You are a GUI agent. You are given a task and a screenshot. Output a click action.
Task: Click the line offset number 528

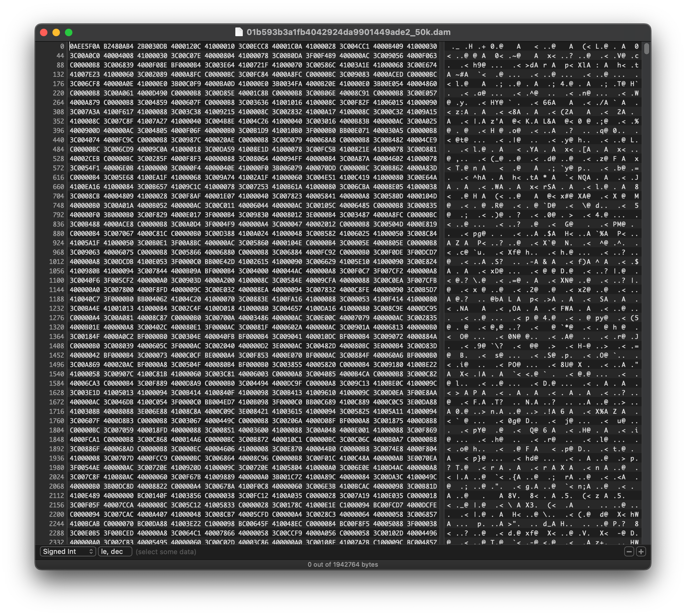(x=58, y=159)
